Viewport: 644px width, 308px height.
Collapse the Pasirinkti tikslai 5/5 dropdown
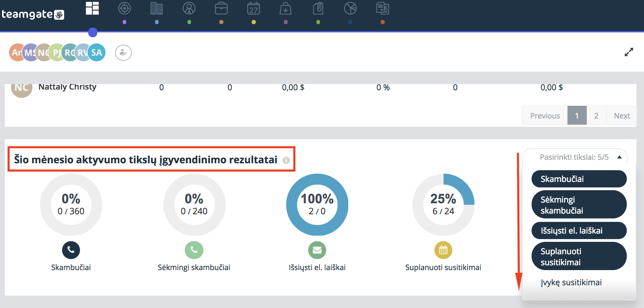click(x=575, y=157)
